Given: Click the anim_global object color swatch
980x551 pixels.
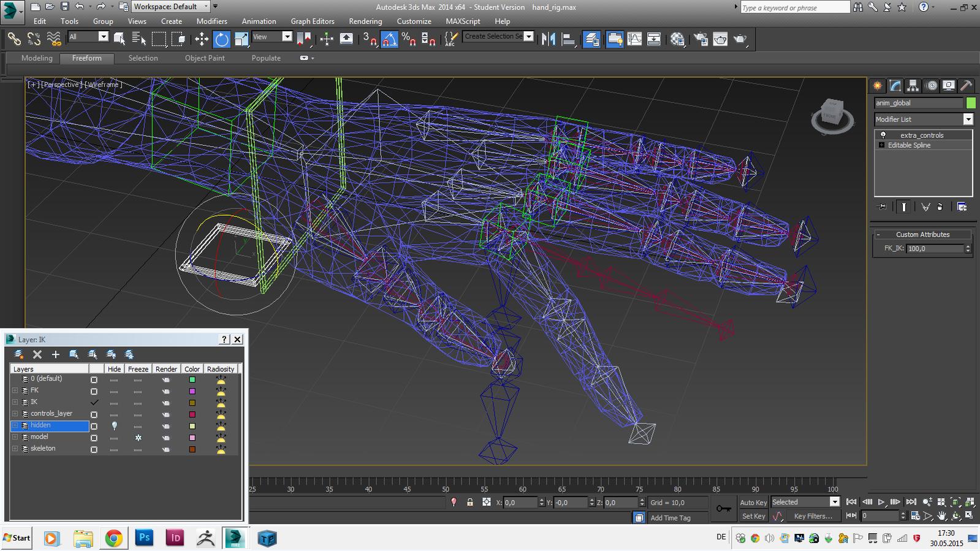Looking at the screenshot, I should click(x=971, y=103).
